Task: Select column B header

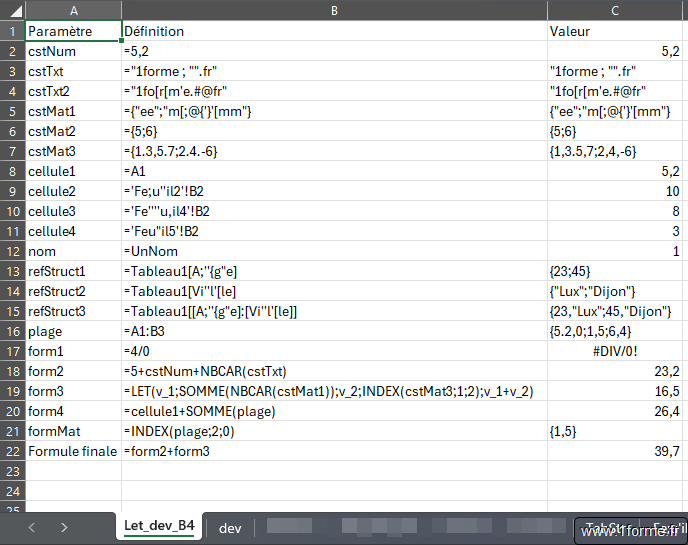Action: 334,10
